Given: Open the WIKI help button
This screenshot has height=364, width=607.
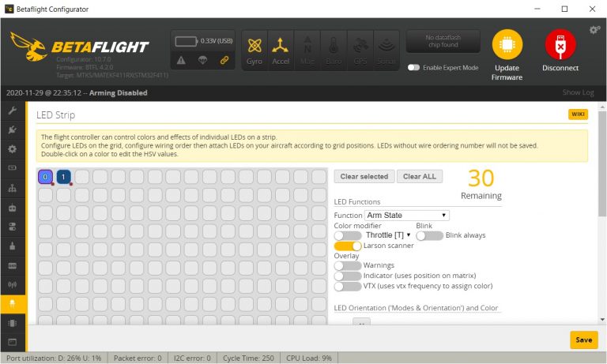Looking at the screenshot, I should 578,114.
